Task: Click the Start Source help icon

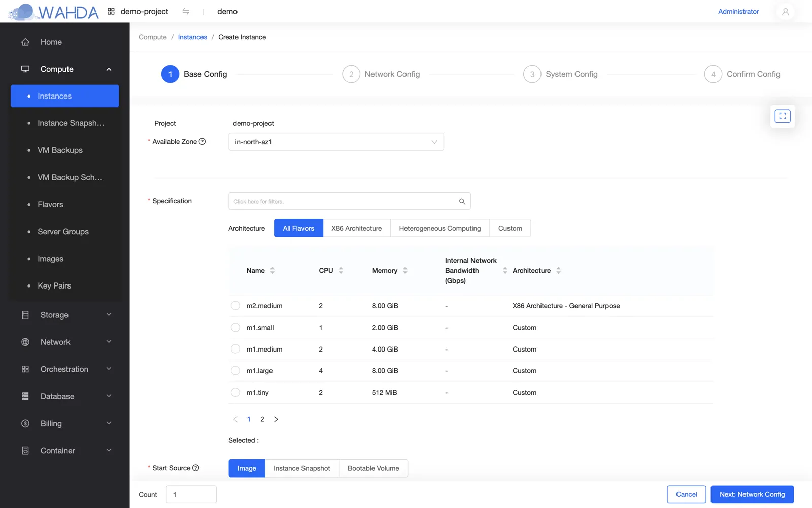Action: [x=196, y=468]
